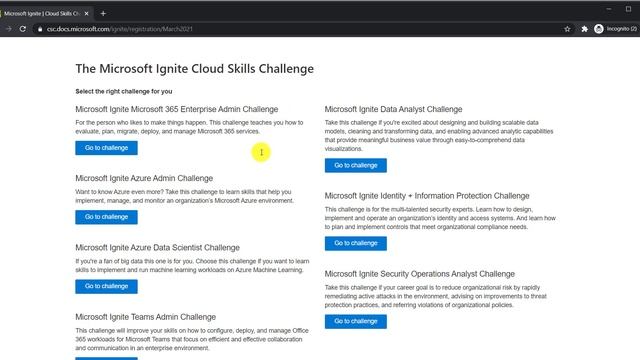
Task: Go to the Microsoft 365 Enterprise Admin challenge
Action: (106, 148)
